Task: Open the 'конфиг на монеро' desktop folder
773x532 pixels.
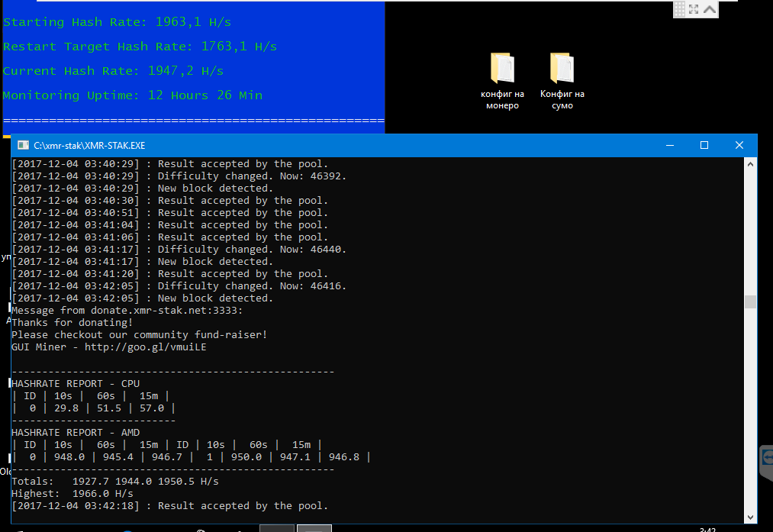Action: [502, 82]
